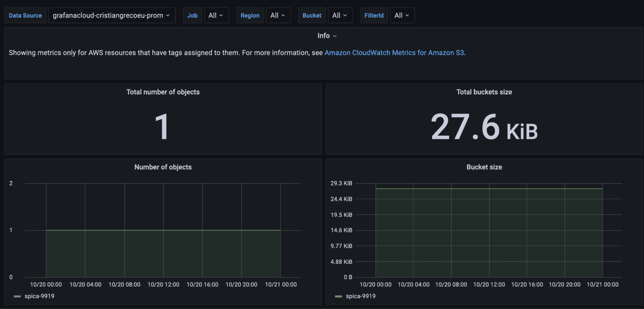Open the Number of objects panel menu
Viewport: 644px width, 309px height.
pyautogui.click(x=163, y=167)
